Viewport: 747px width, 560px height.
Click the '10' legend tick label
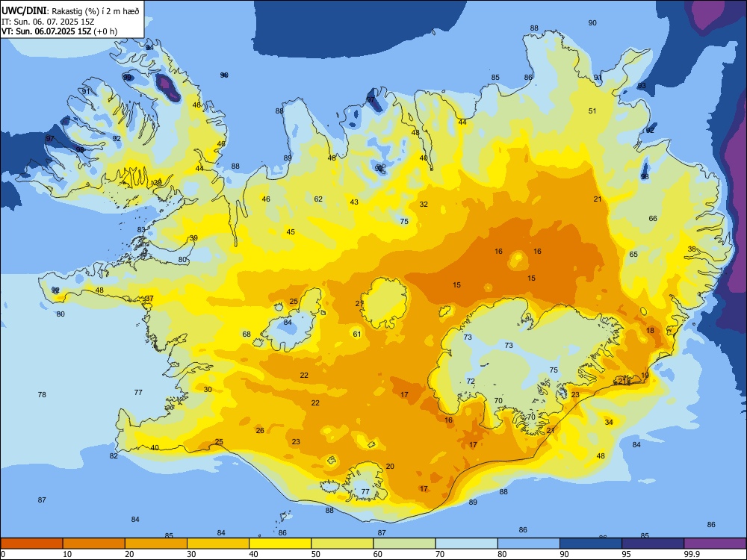click(67, 554)
